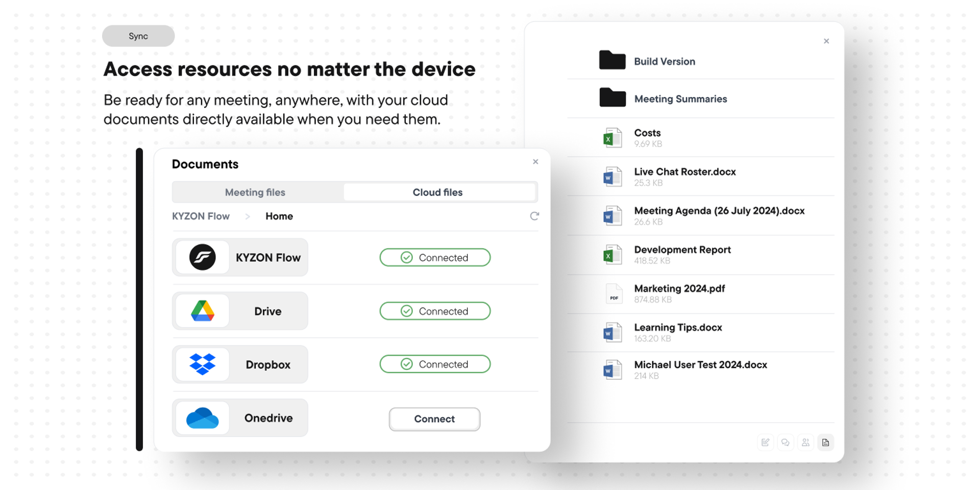This screenshot has height=490, width=980.
Task: Click the OneDrive cloud logo
Action: point(203,418)
